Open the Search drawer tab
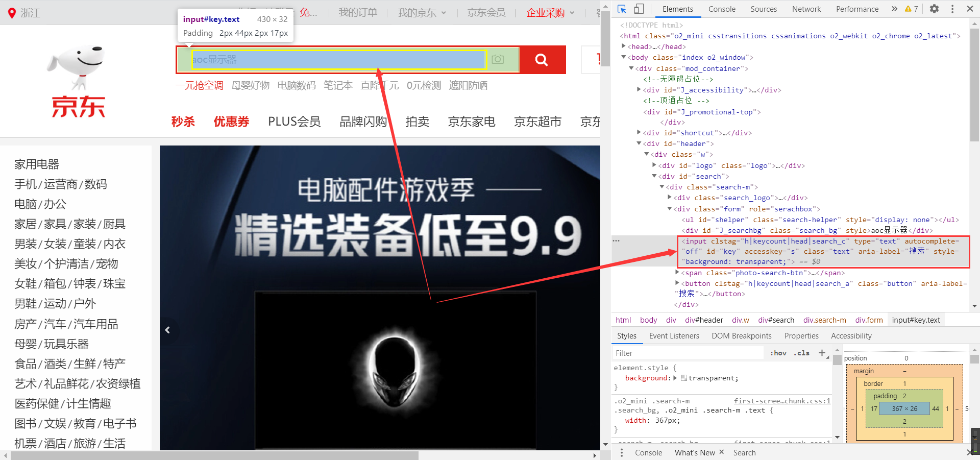The width and height of the screenshot is (980, 460). [x=744, y=452]
